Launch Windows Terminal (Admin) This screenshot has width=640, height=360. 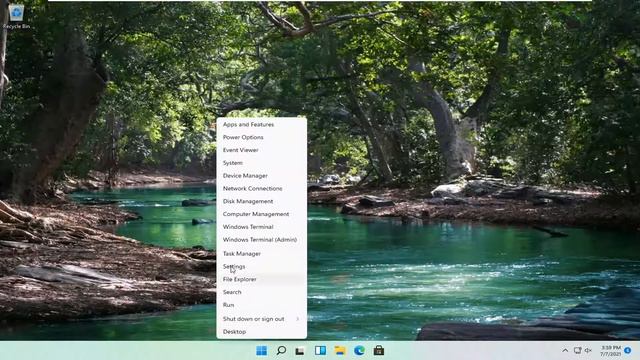[x=262, y=240]
